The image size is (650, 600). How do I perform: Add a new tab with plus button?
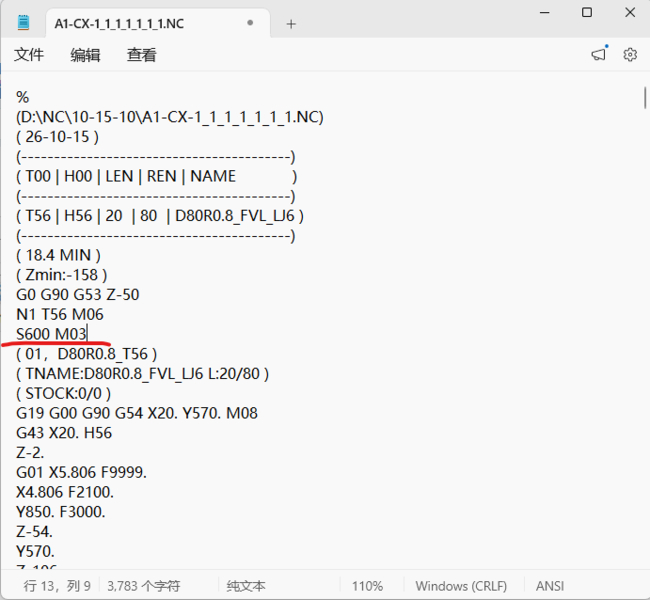(291, 24)
